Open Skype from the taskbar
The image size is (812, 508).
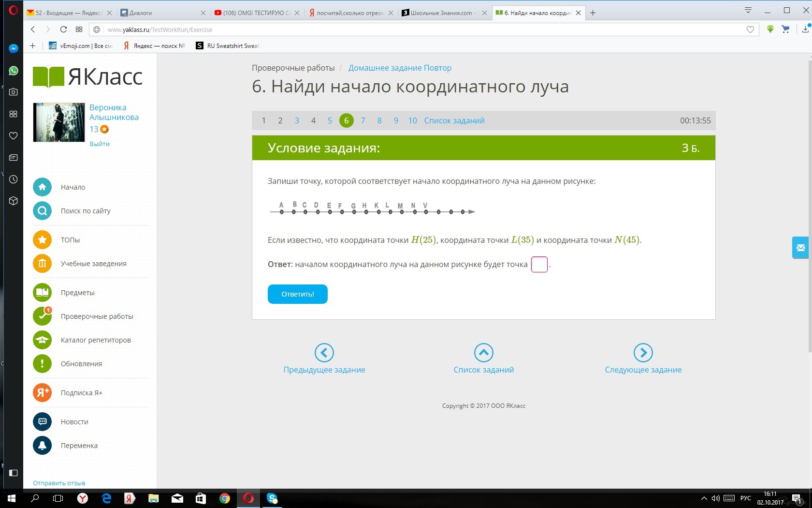272,498
